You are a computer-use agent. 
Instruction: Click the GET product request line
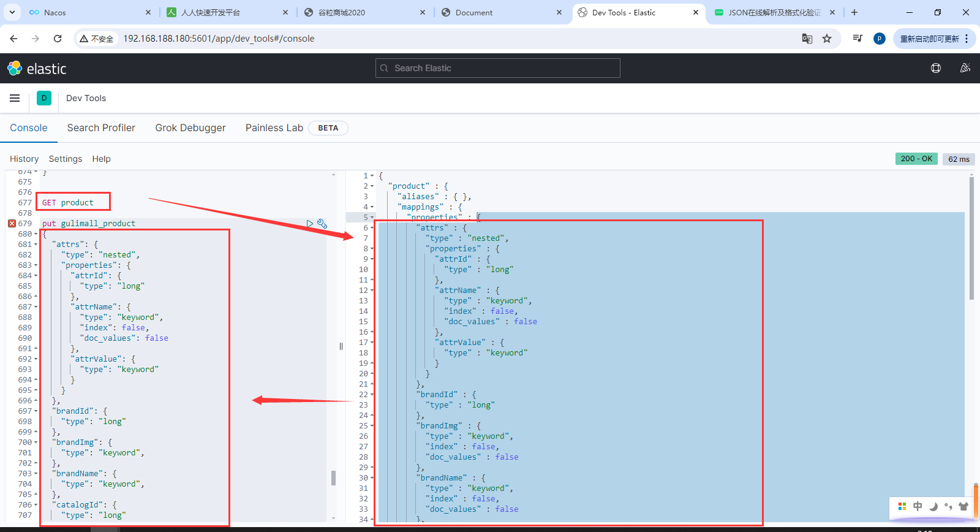68,203
